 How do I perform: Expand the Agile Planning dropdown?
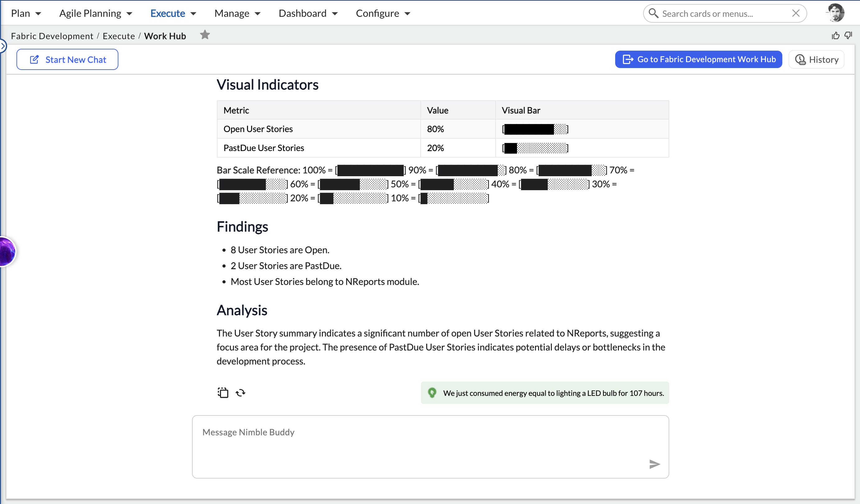[96, 13]
